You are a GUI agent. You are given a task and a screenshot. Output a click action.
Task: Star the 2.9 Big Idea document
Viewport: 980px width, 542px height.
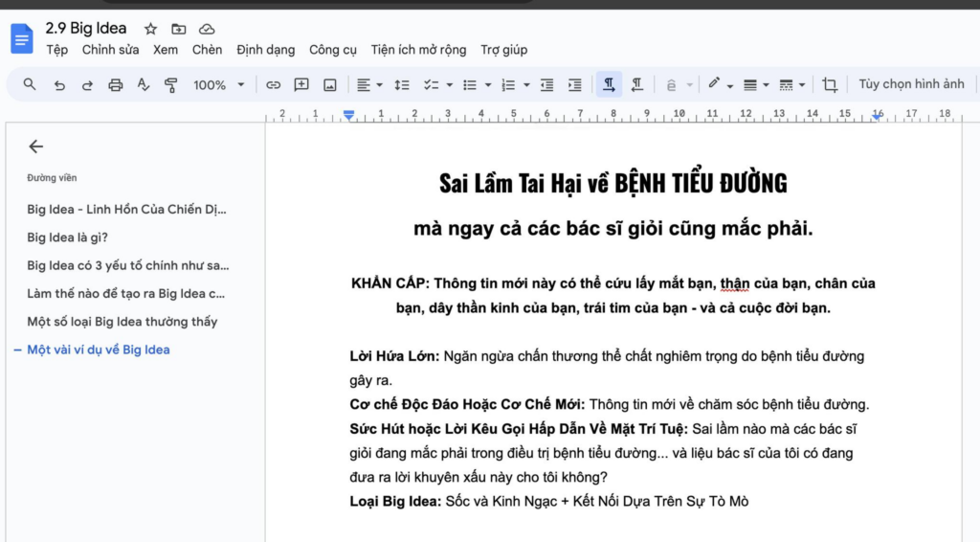150,29
